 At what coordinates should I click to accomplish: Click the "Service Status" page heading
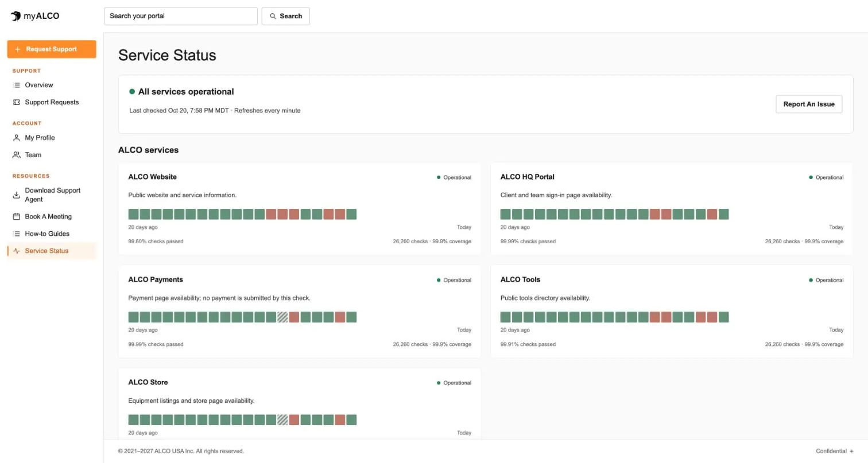coord(167,56)
